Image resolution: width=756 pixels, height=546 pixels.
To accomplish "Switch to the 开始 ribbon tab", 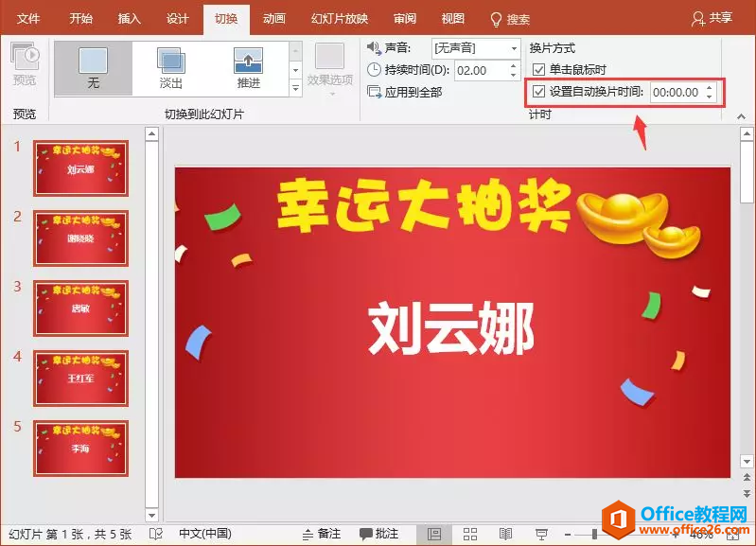I will pos(80,19).
